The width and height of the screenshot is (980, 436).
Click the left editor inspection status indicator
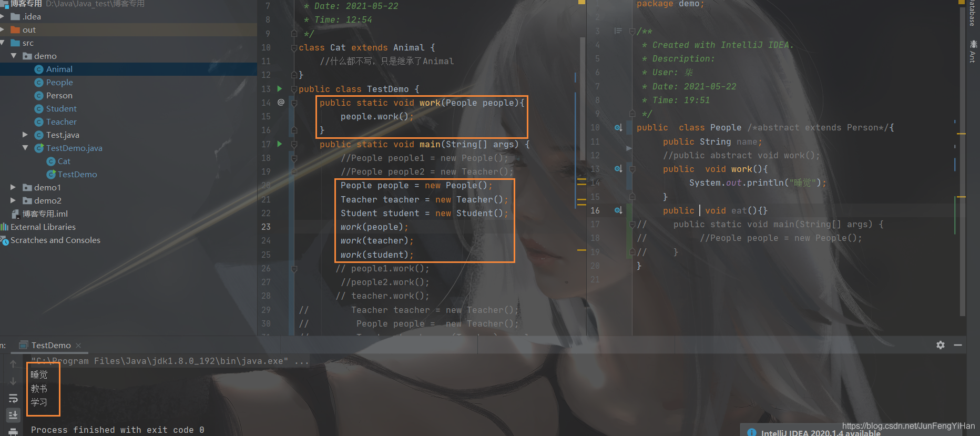(x=581, y=2)
